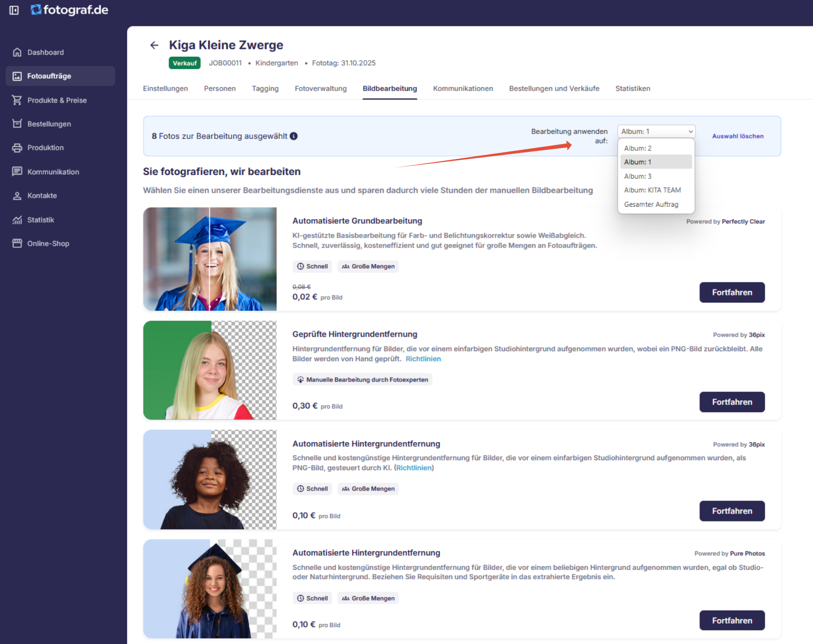The width and height of the screenshot is (813, 644).
Task: Click the Statistik chart icon
Action: [x=17, y=220]
